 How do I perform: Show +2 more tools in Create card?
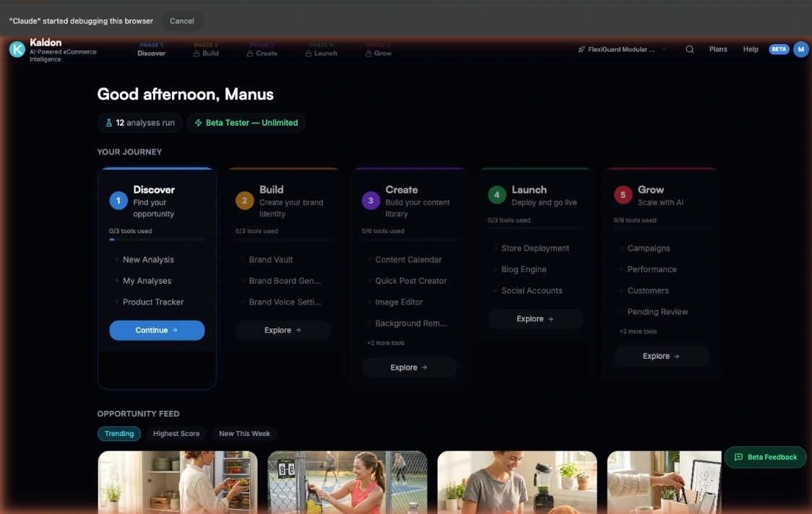(x=386, y=343)
